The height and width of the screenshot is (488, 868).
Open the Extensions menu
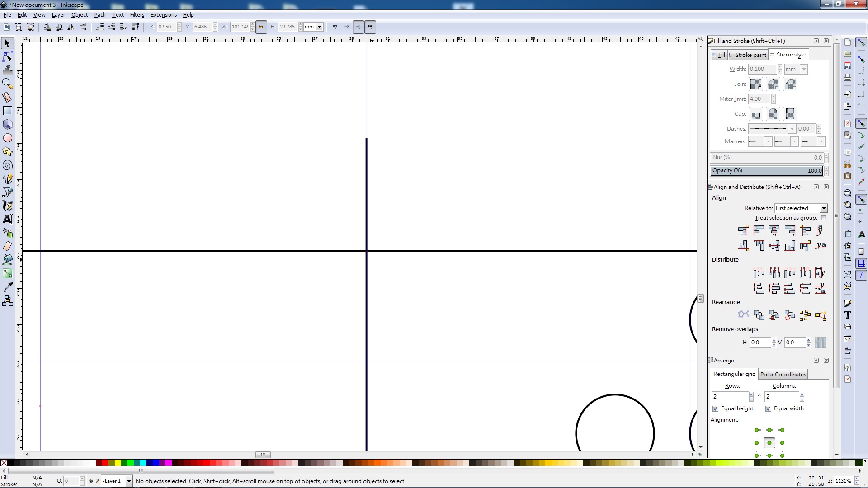163,14
